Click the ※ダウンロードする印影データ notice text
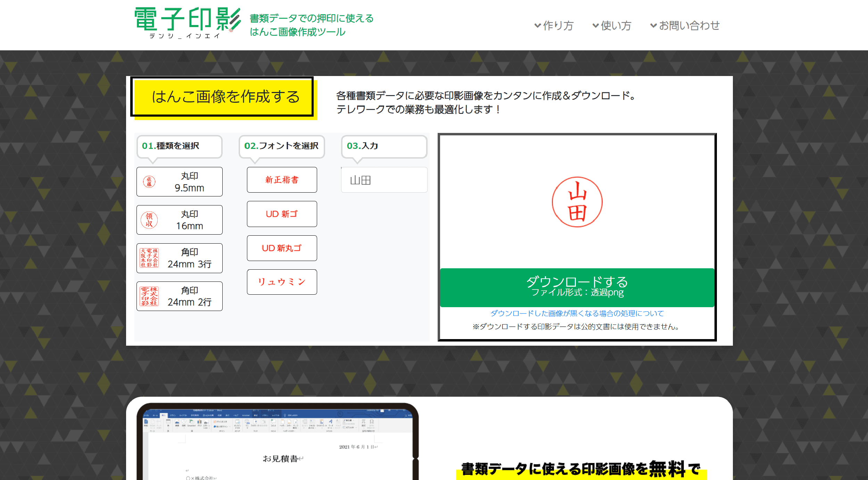Screen dimensions: 868x480 coord(576,327)
